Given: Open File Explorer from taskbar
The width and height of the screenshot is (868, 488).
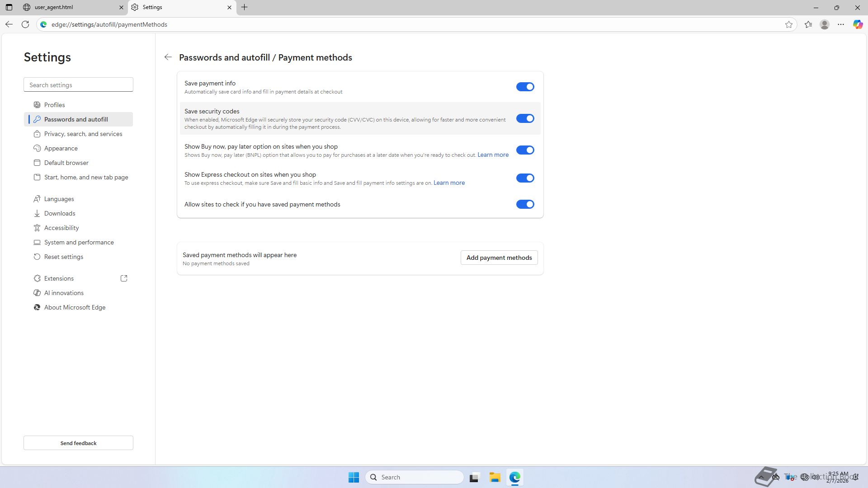Looking at the screenshot, I should pos(495,477).
